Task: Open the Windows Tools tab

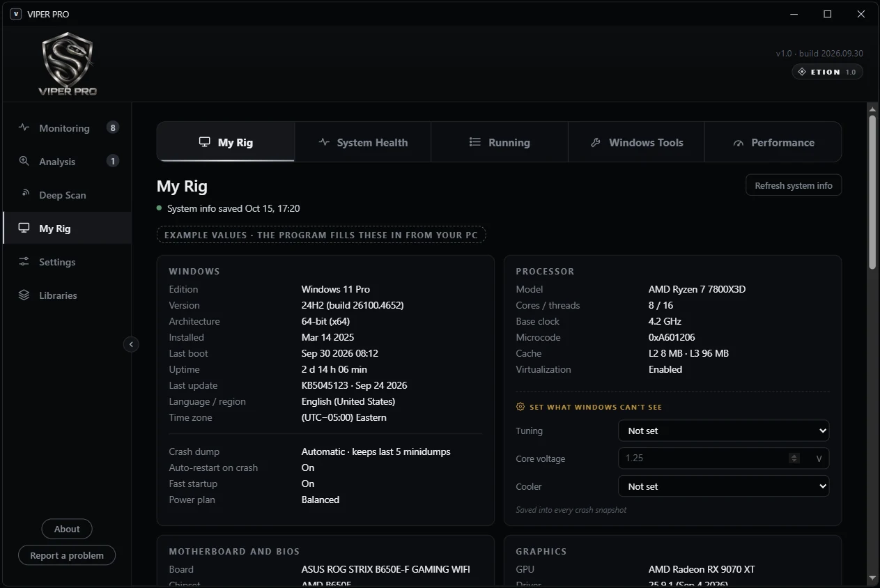Action: coord(636,142)
